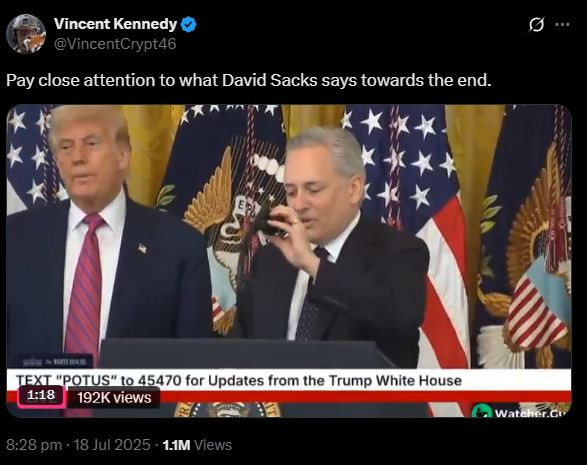The height and width of the screenshot is (465, 587).
Task: Click the White House logo overlay in video
Action: point(53,361)
